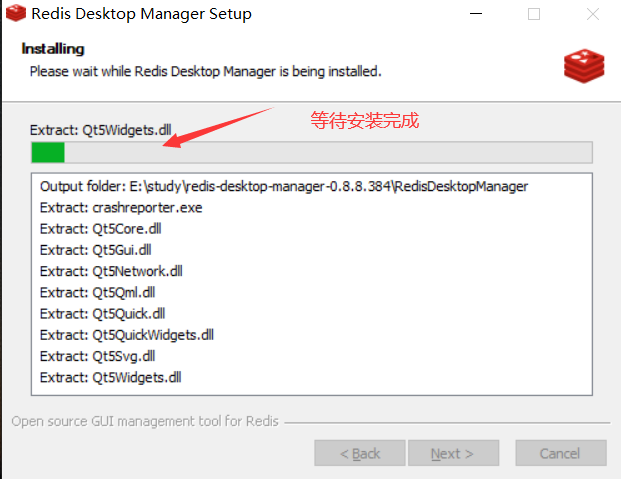Viewport: 621px width, 479px height.
Task: Close the Redis Desktop Manager Setup window
Action: click(592, 14)
